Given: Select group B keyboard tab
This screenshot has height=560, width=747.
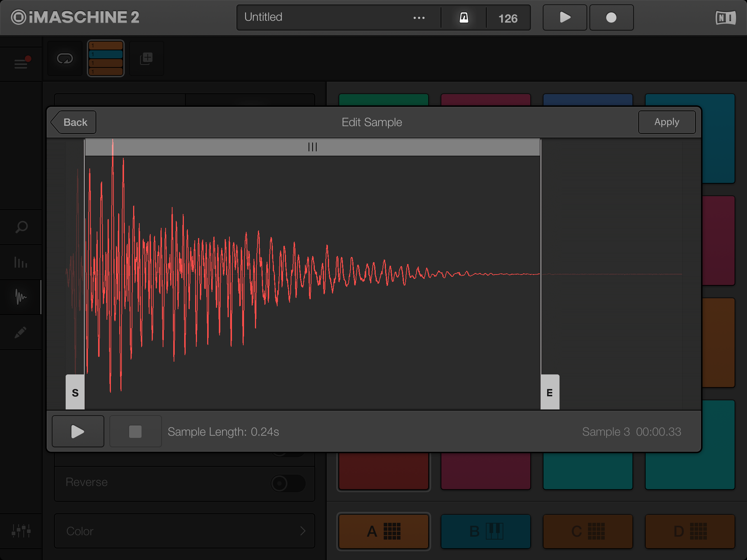Looking at the screenshot, I should click(x=486, y=531).
